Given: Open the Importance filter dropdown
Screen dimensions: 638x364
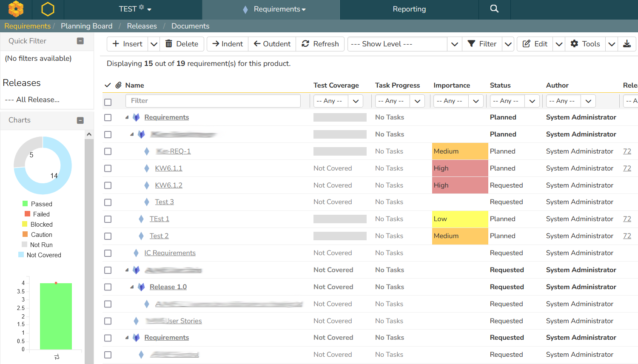Looking at the screenshot, I should click(x=458, y=101).
